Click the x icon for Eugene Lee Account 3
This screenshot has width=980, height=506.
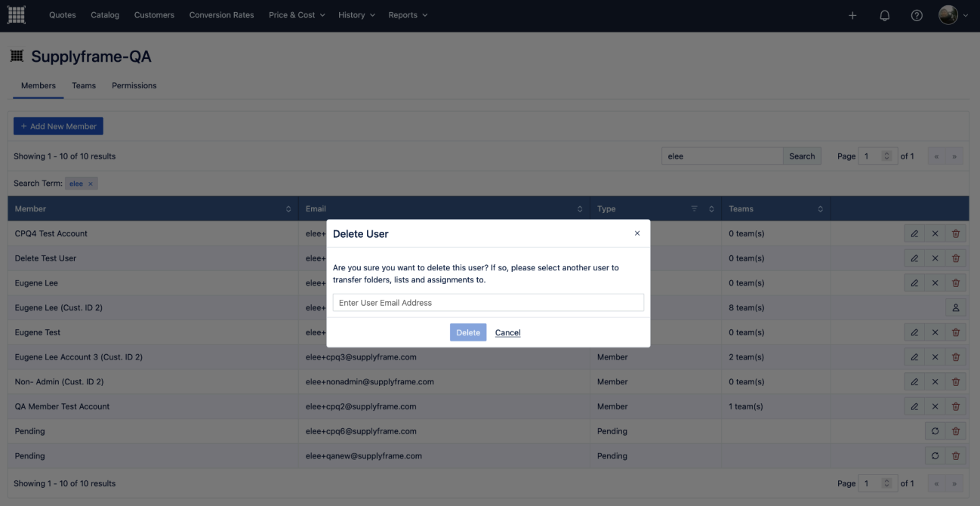coord(935,357)
